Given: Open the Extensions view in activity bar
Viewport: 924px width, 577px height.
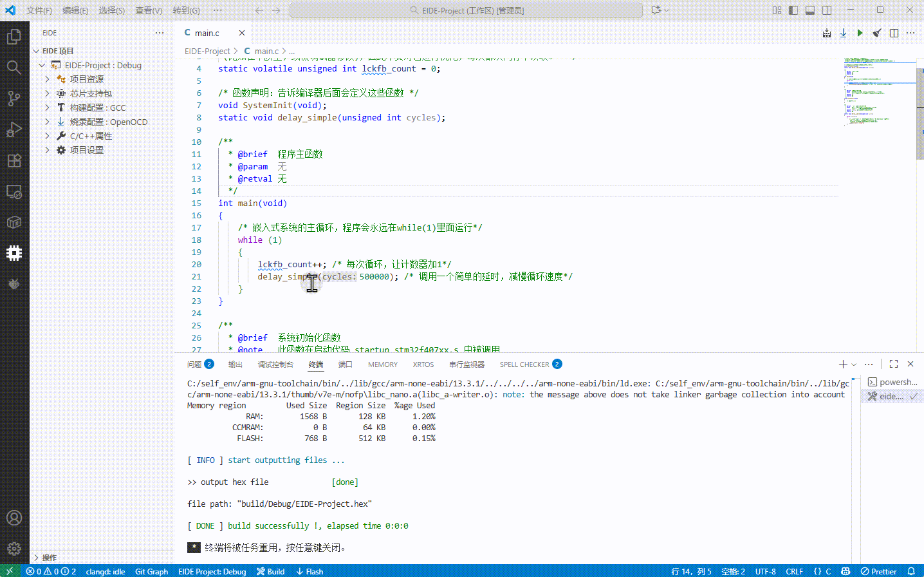Looking at the screenshot, I should tap(14, 160).
